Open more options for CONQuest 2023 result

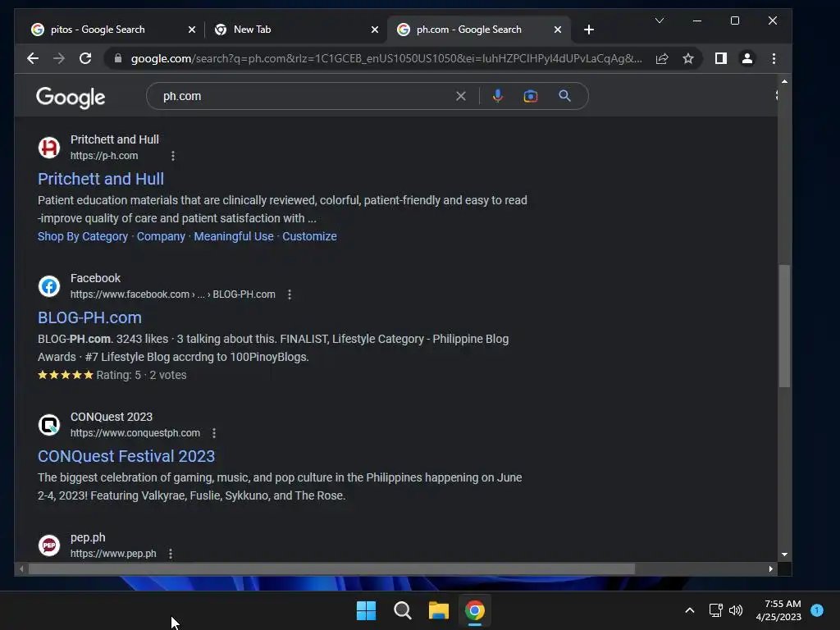pos(214,433)
